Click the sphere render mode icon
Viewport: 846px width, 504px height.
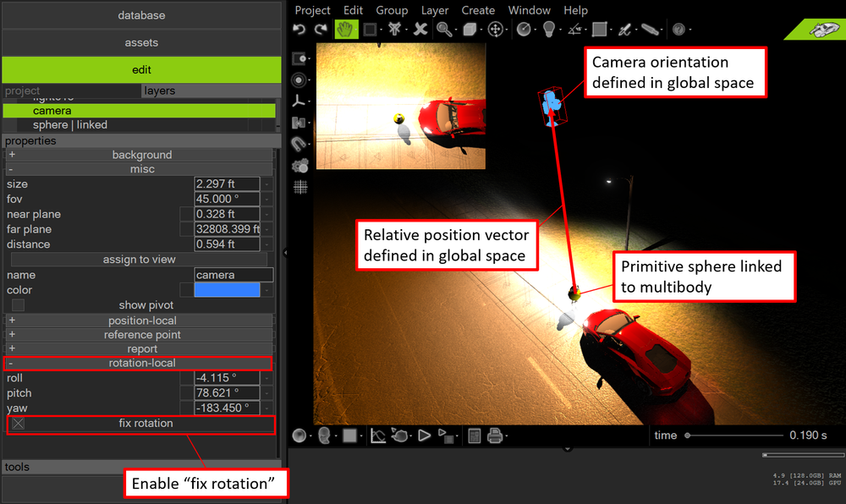299,436
